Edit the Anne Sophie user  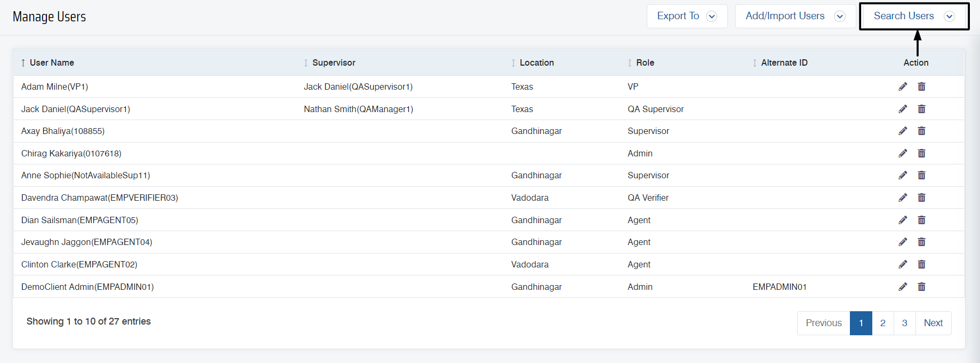[x=903, y=175]
